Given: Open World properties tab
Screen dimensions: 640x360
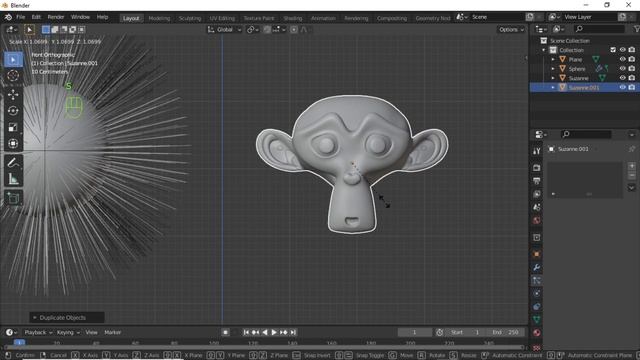Looking at the screenshot, I should pyautogui.click(x=537, y=220).
